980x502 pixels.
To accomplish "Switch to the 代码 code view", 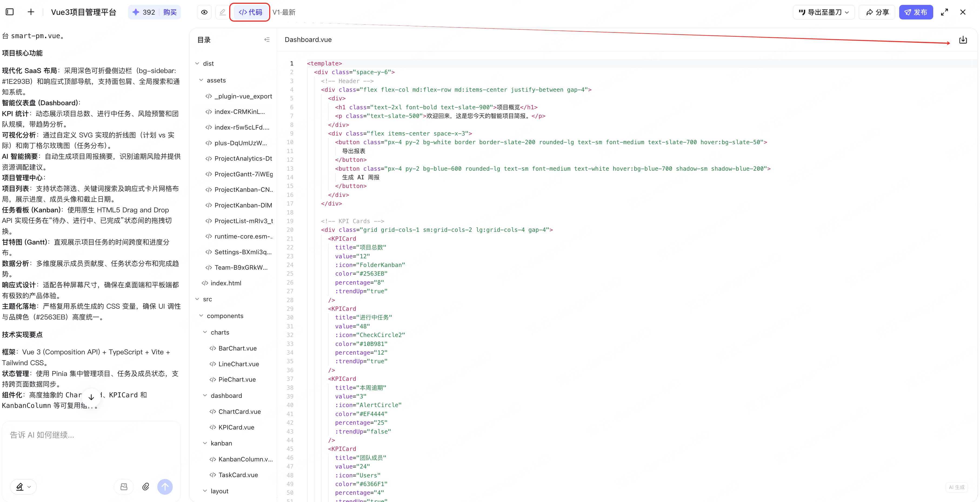I will (x=250, y=12).
